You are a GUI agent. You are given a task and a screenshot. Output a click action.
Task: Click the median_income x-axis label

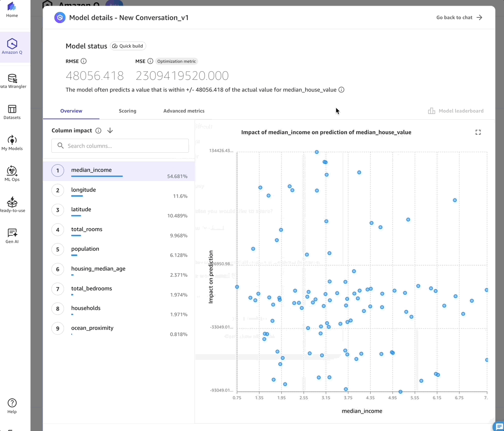362,411
